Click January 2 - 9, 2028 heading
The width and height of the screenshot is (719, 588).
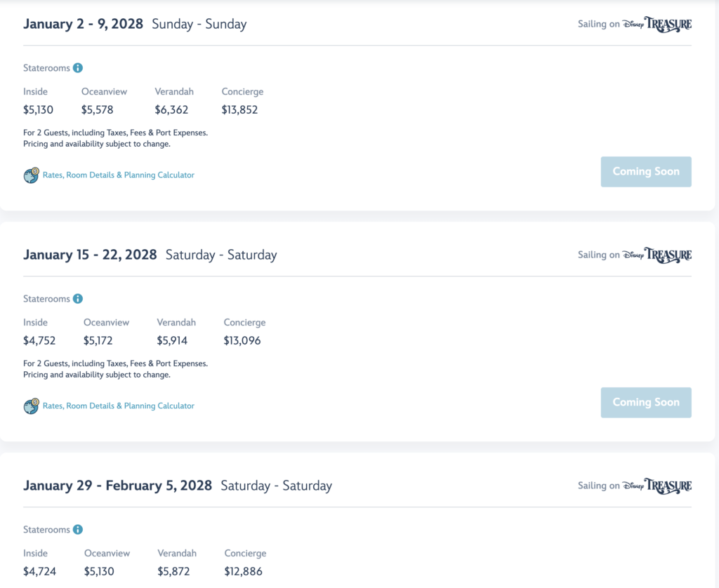[x=83, y=24]
